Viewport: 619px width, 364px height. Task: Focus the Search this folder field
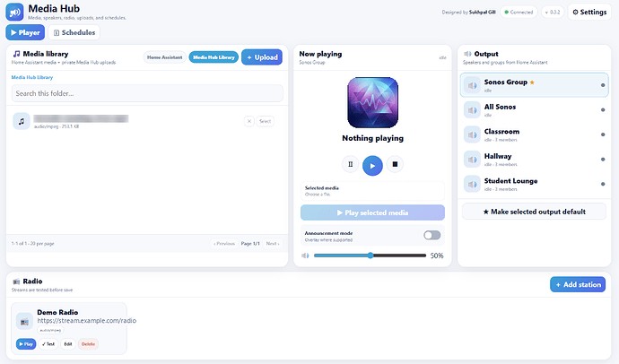click(147, 93)
